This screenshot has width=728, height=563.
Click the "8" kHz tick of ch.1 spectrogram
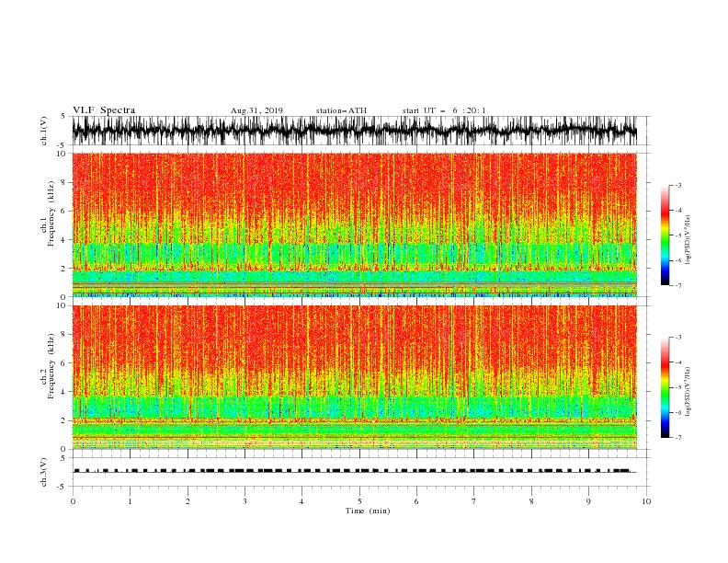[x=65, y=182]
